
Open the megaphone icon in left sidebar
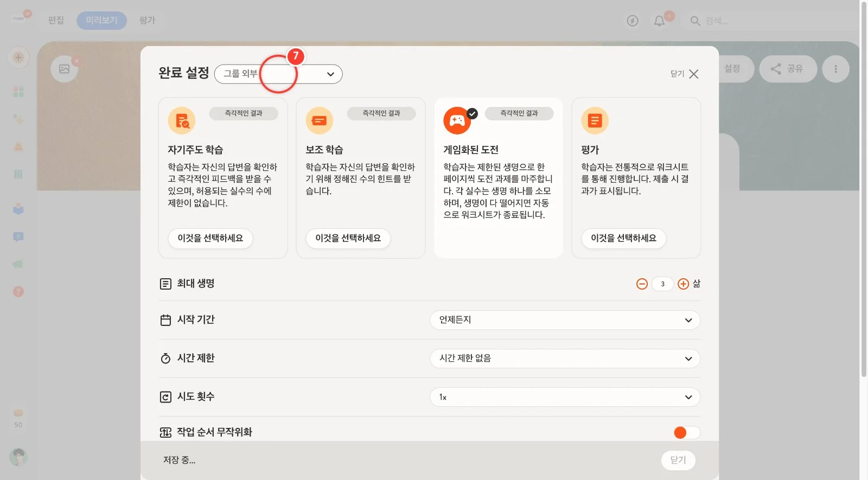(x=18, y=264)
